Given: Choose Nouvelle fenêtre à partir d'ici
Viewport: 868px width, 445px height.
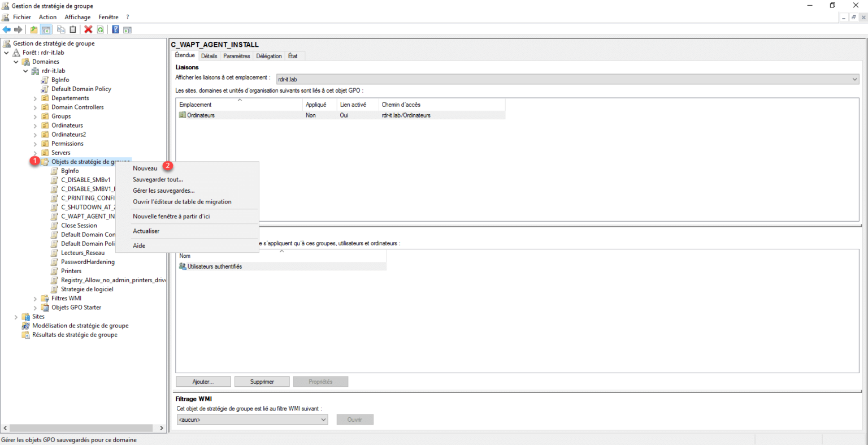Looking at the screenshot, I should pyautogui.click(x=171, y=217).
